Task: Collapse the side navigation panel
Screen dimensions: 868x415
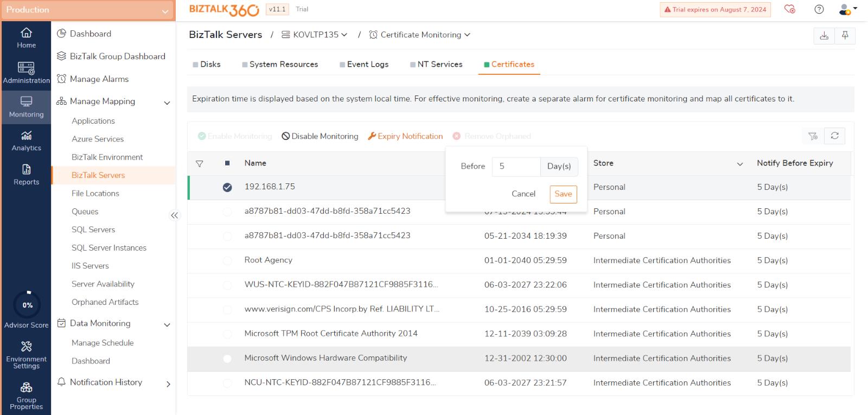Action: pyautogui.click(x=174, y=215)
